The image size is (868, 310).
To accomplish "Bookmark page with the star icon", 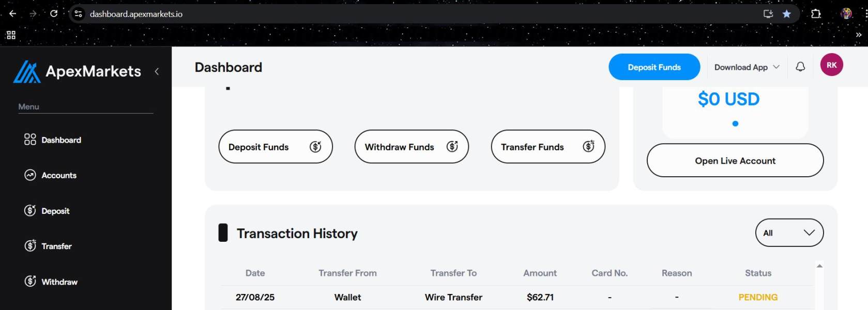I will coord(786,14).
